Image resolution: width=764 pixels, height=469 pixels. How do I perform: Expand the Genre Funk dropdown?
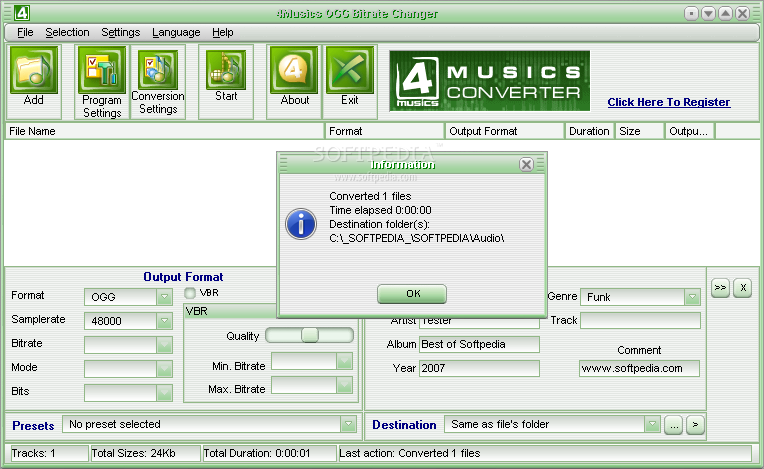coord(692,297)
